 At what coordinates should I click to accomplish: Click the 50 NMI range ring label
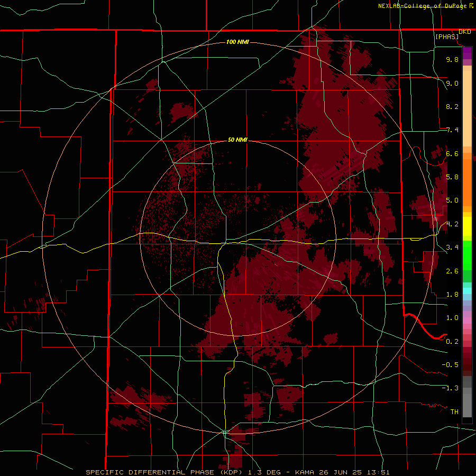coord(237,140)
